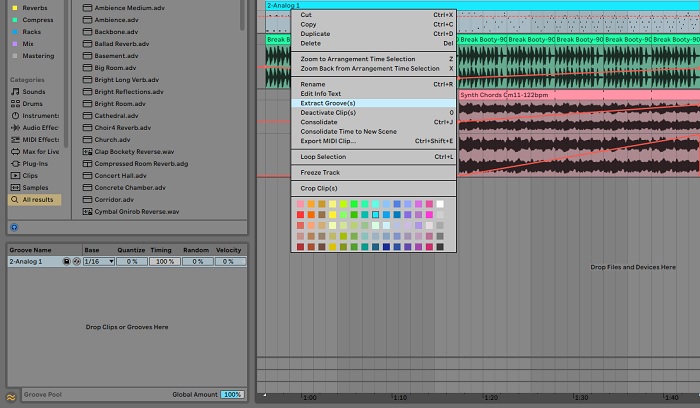Pick the selected cyan color swatch

point(375,215)
